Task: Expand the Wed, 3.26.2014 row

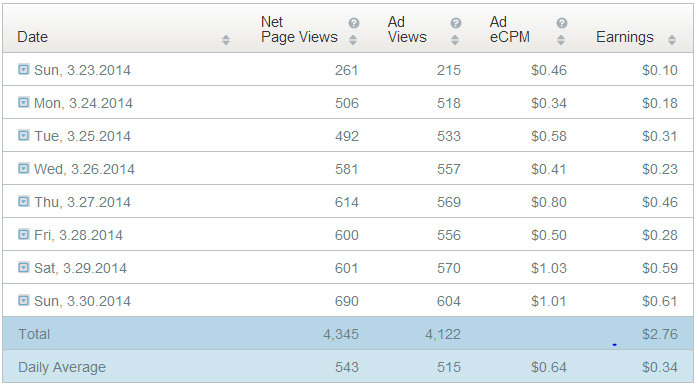Action: point(24,168)
